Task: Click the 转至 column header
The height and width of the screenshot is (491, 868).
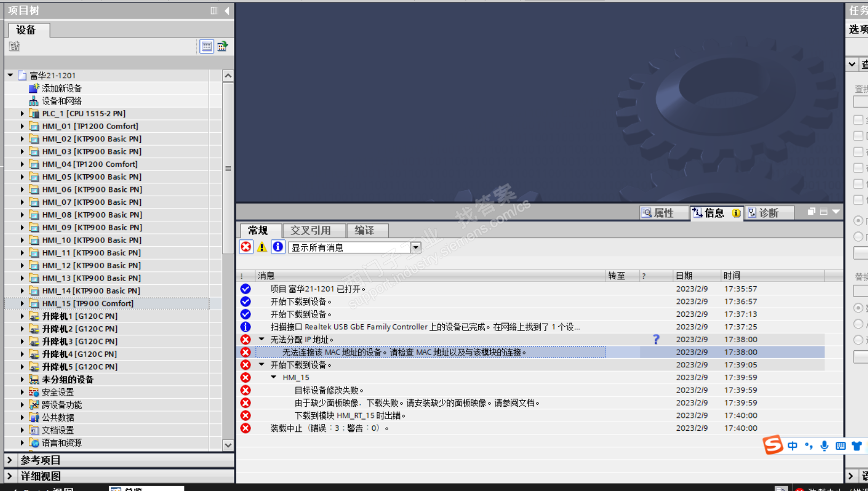Action: point(623,276)
